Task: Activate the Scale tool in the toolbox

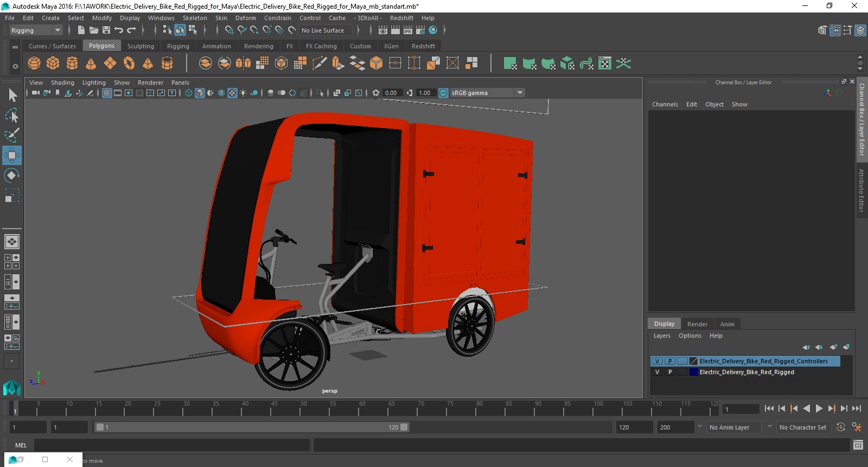Action: 12,195
